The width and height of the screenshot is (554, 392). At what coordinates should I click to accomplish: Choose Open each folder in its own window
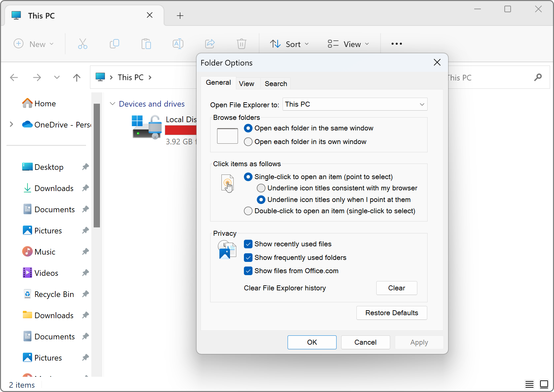pos(248,142)
